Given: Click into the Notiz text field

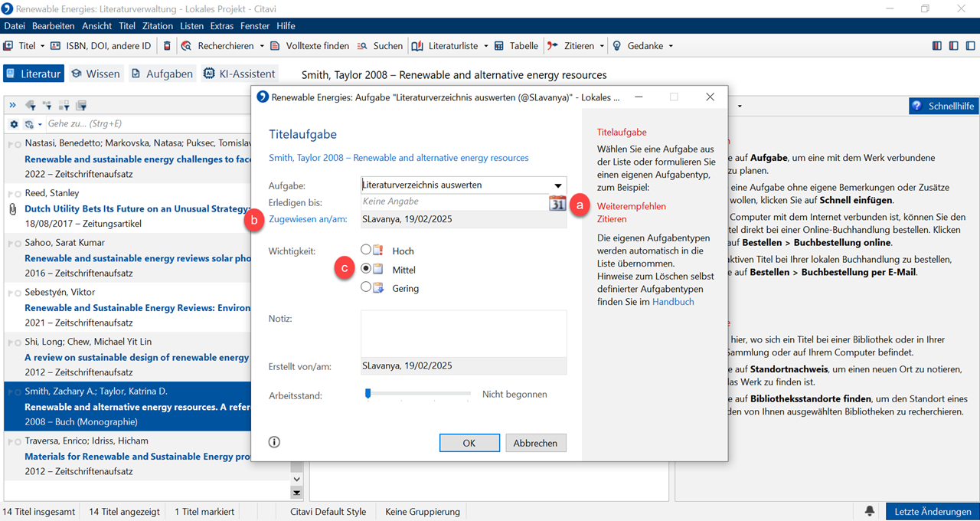Looking at the screenshot, I should click(463, 333).
